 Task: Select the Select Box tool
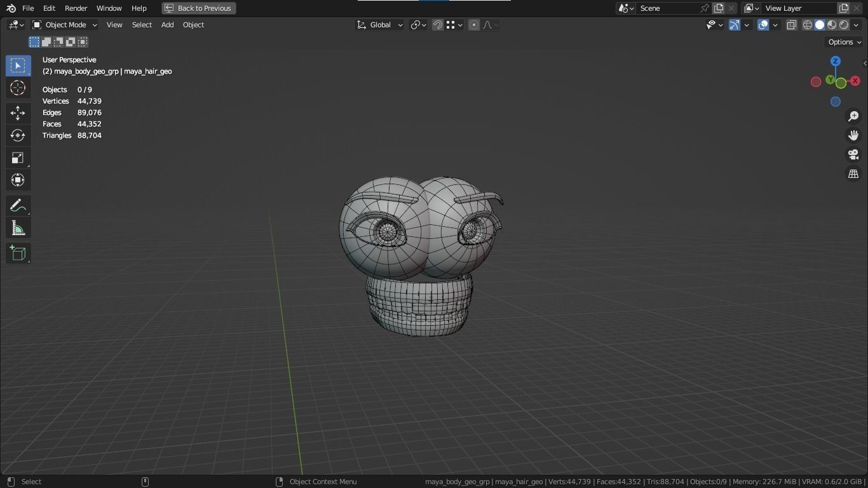click(x=18, y=65)
